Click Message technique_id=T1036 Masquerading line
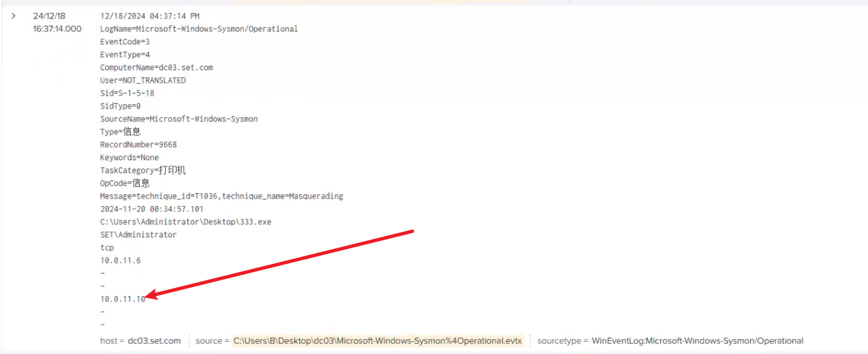The image size is (868, 354). (x=222, y=196)
